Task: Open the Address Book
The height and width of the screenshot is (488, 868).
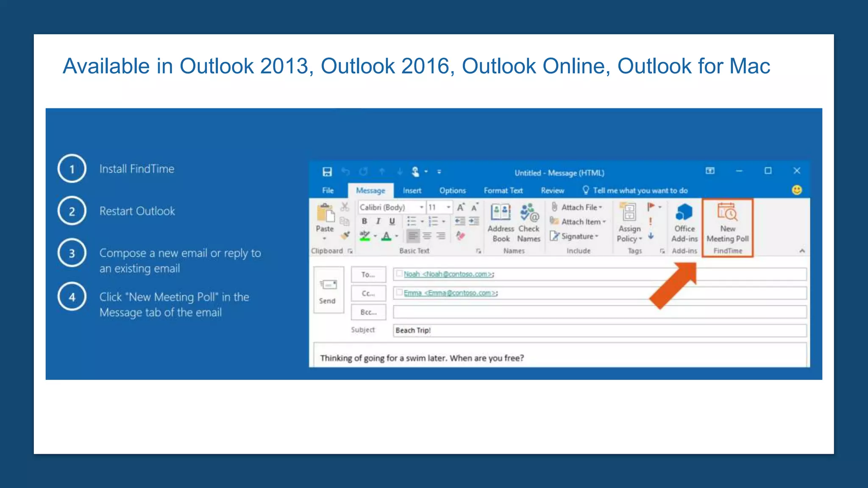Action: point(501,223)
